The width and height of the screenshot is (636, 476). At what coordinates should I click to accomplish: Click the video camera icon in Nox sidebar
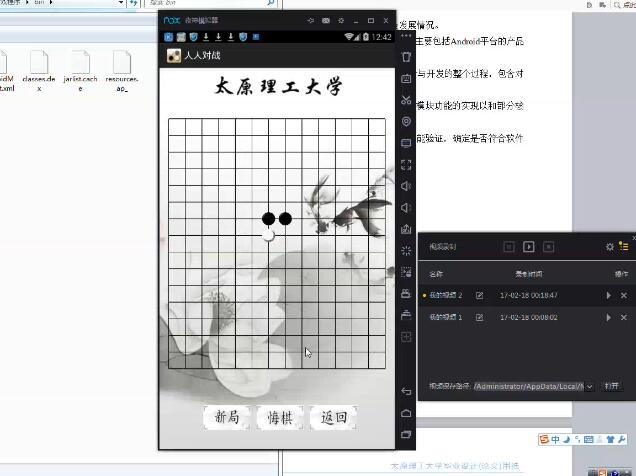[406, 294]
